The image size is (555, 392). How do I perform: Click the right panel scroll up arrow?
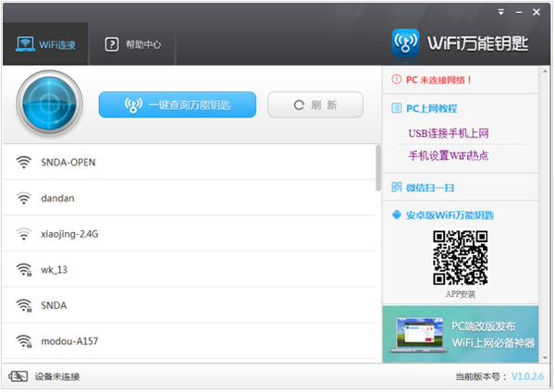(545, 71)
